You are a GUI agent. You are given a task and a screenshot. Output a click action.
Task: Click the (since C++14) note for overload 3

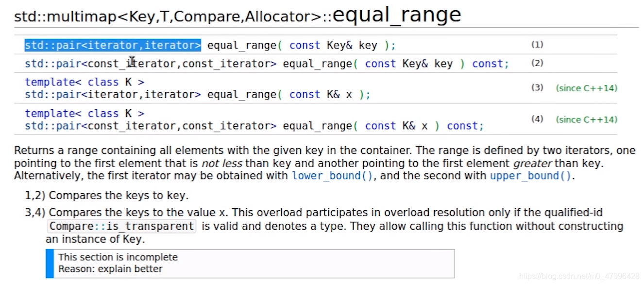point(587,88)
